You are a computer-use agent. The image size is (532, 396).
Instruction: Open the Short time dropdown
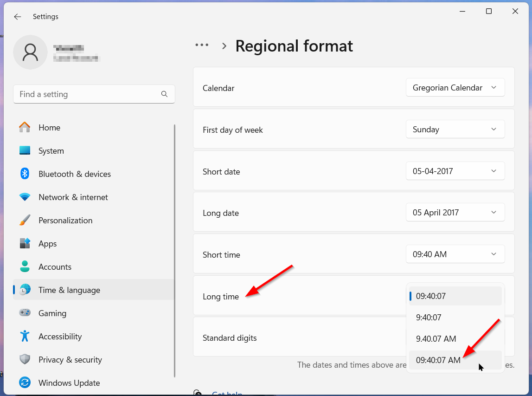pos(455,254)
